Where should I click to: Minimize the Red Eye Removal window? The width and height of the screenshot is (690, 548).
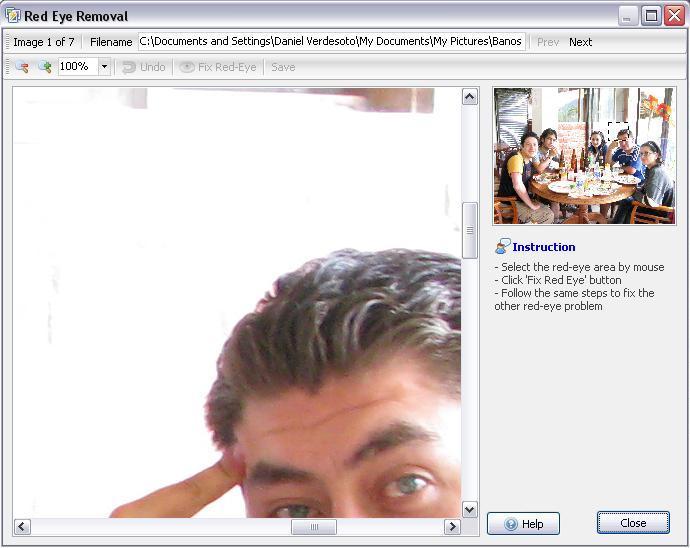(x=628, y=16)
